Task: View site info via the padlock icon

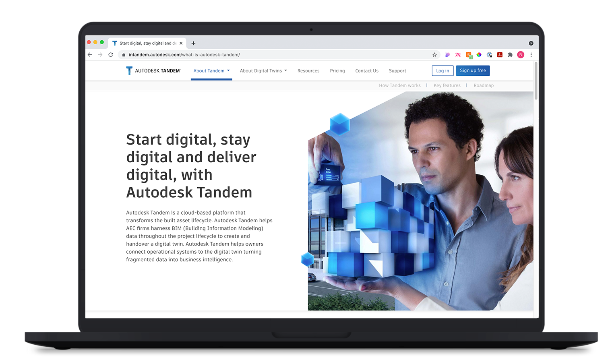Action: [x=124, y=55]
